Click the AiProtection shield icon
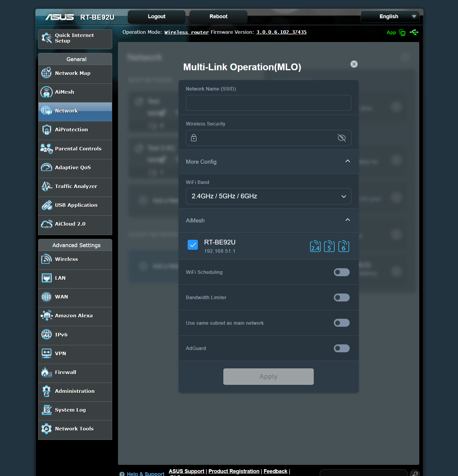Screen dimensions: 458x476 tap(46, 130)
